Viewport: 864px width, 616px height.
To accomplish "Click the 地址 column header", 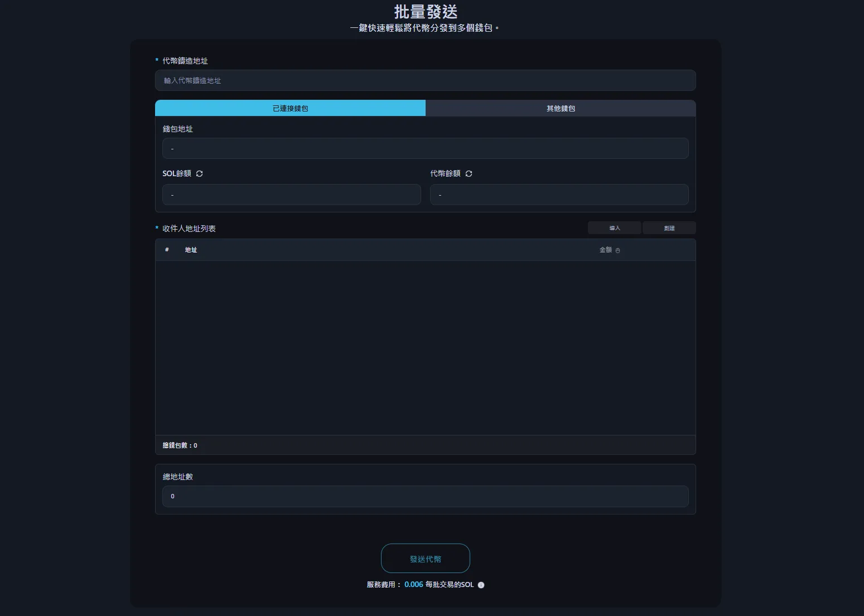I will 191,250.
